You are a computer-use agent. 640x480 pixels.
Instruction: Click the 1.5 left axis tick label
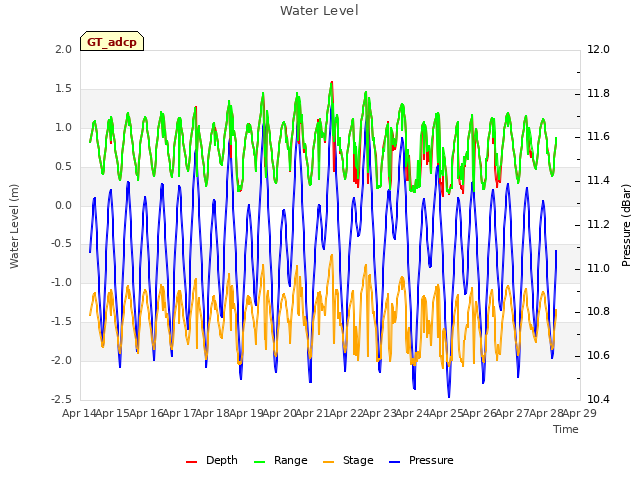pyautogui.click(x=63, y=89)
